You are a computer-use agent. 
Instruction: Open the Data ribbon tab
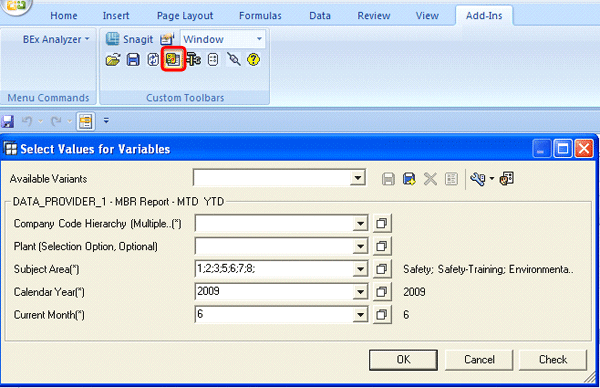320,16
